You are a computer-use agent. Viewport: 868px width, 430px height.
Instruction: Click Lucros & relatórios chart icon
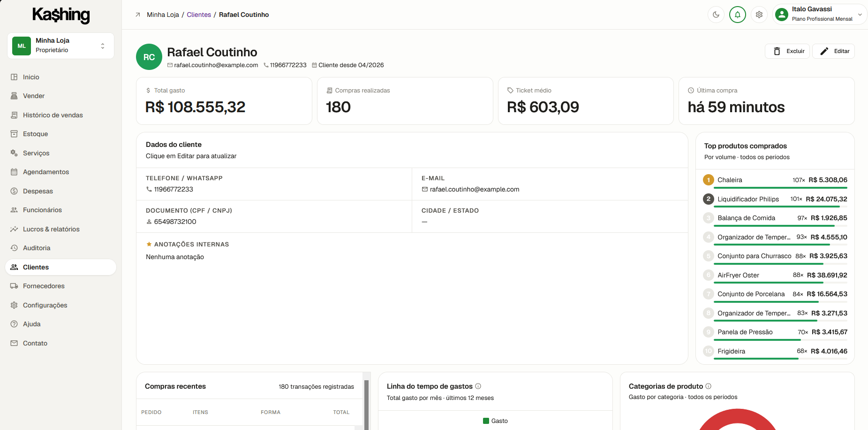pos(14,229)
